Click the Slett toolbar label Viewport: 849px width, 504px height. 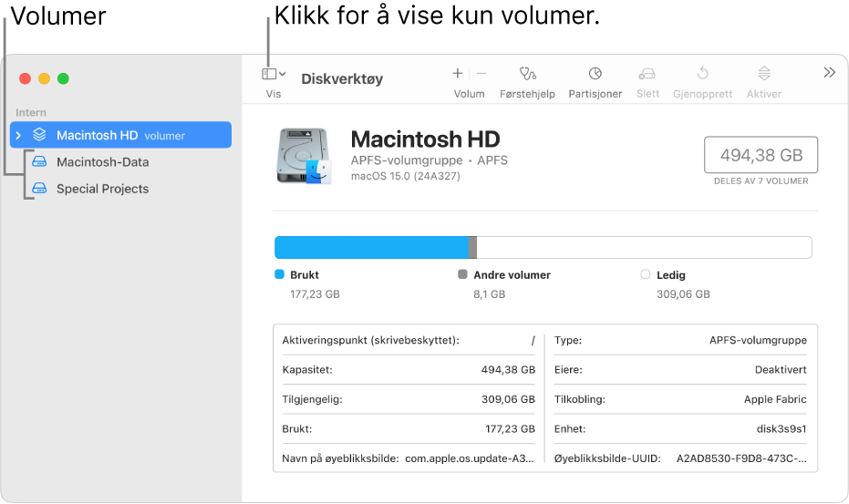point(647,94)
